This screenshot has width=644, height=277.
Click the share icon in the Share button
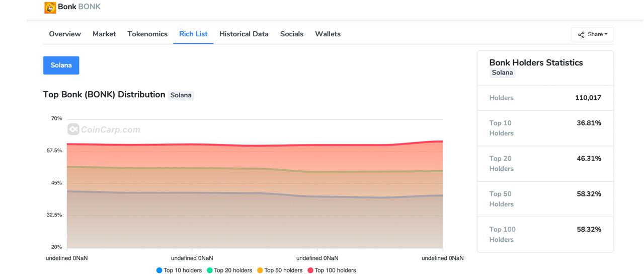click(x=581, y=34)
